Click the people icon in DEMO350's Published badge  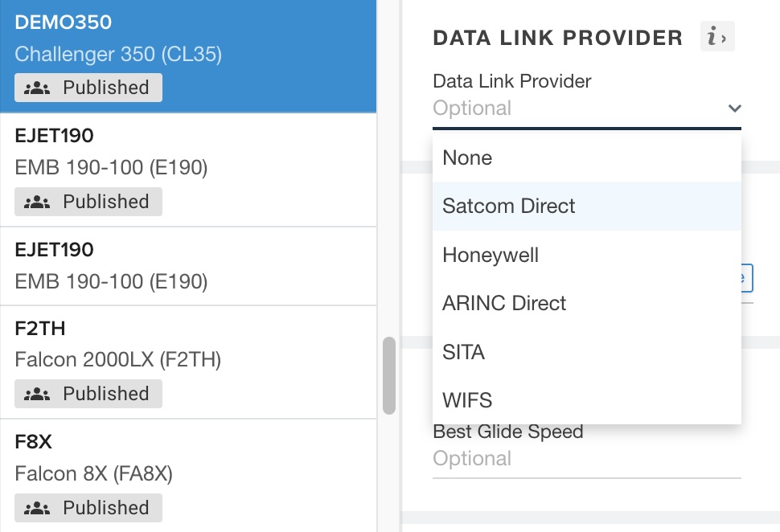(38, 88)
